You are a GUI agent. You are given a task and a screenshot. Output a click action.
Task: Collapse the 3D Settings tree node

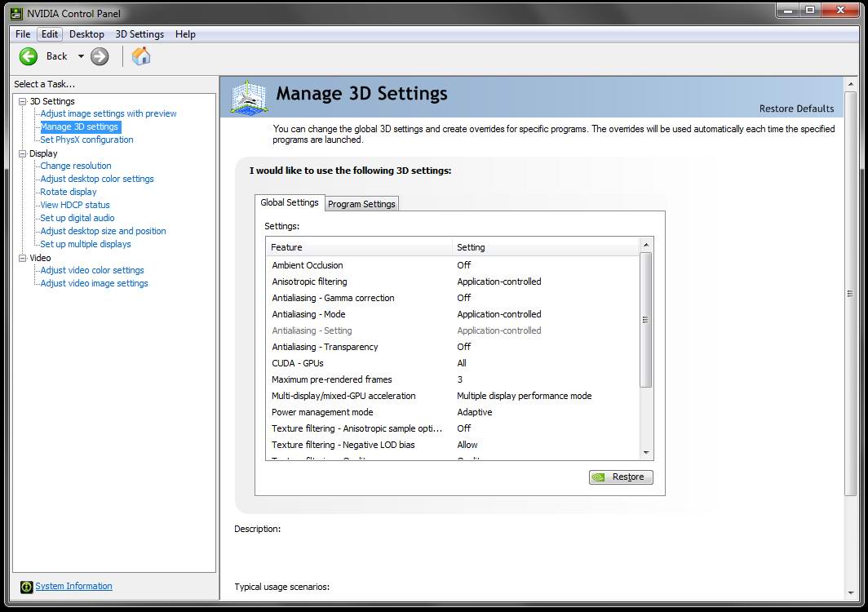click(x=23, y=101)
